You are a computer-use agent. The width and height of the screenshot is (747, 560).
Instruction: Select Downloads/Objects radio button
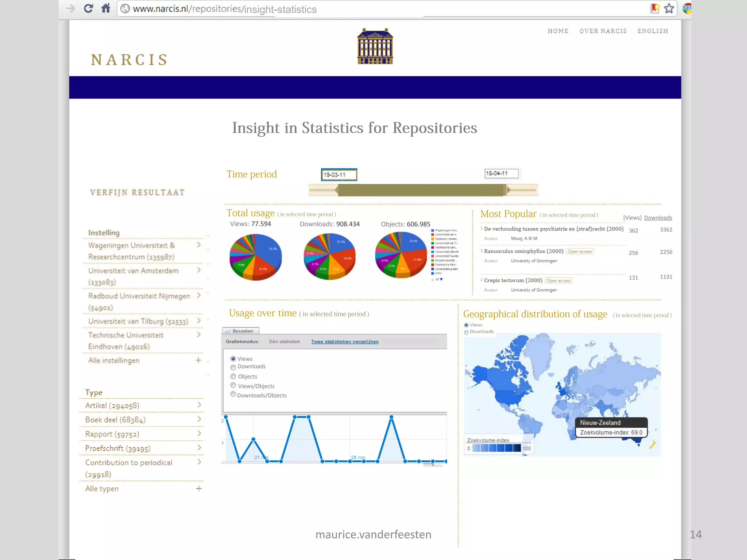[x=233, y=394]
